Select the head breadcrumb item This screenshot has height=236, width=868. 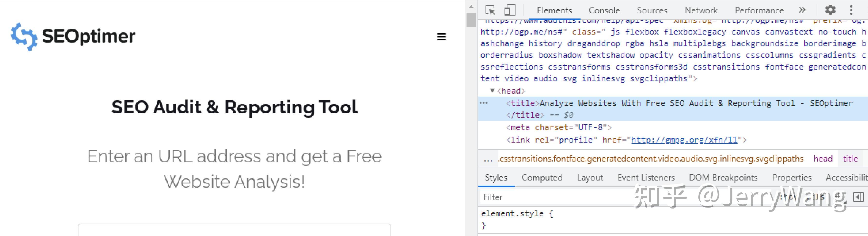pyautogui.click(x=823, y=159)
